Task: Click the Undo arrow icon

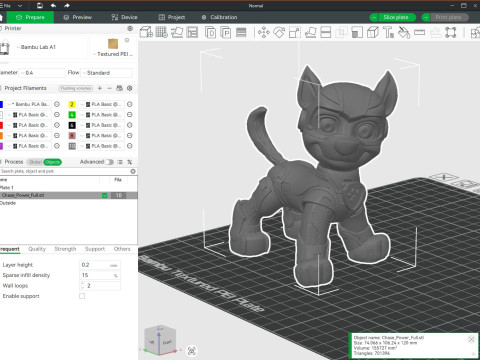Action: click(53, 5)
